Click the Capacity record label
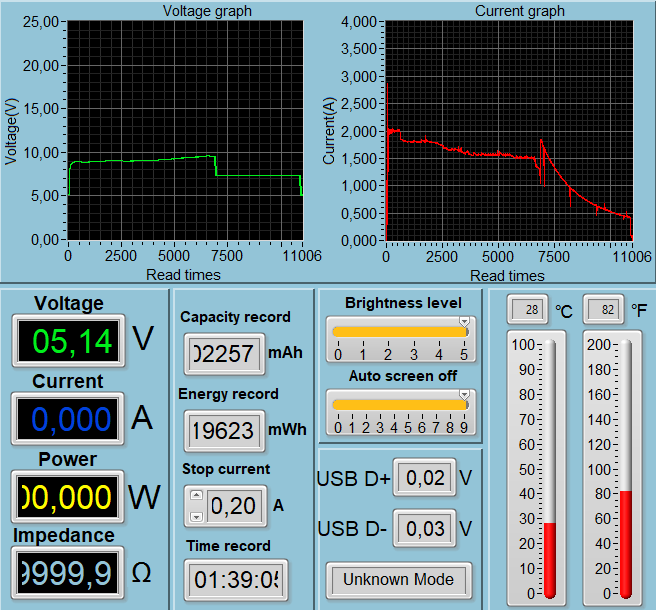656x610 pixels. [235, 317]
